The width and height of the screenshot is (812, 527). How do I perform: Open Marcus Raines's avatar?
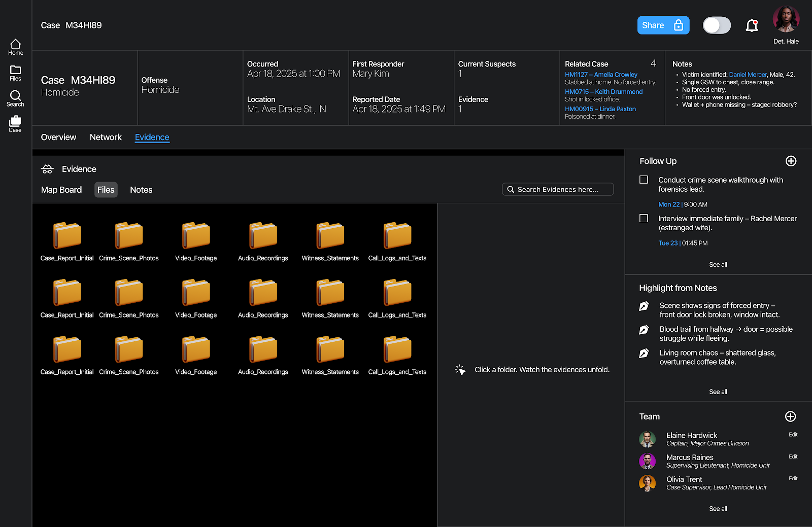click(647, 461)
